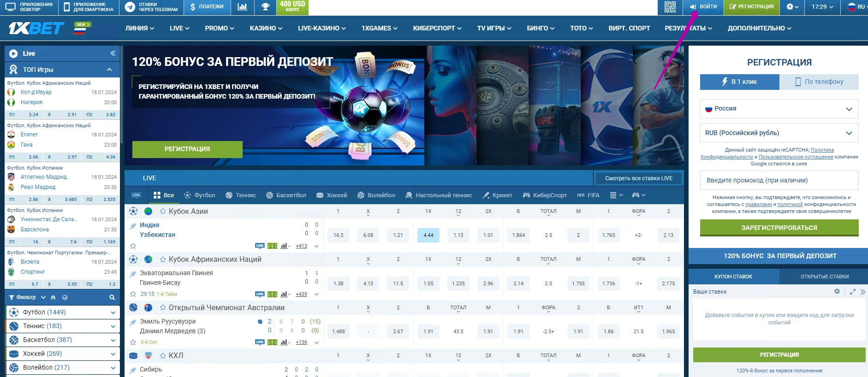
Task: Favorite the КХЛ league star
Action: pyautogui.click(x=163, y=356)
